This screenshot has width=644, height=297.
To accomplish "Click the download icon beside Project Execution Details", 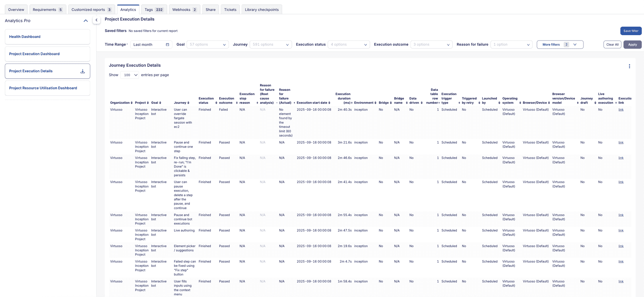I will (x=83, y=71).
